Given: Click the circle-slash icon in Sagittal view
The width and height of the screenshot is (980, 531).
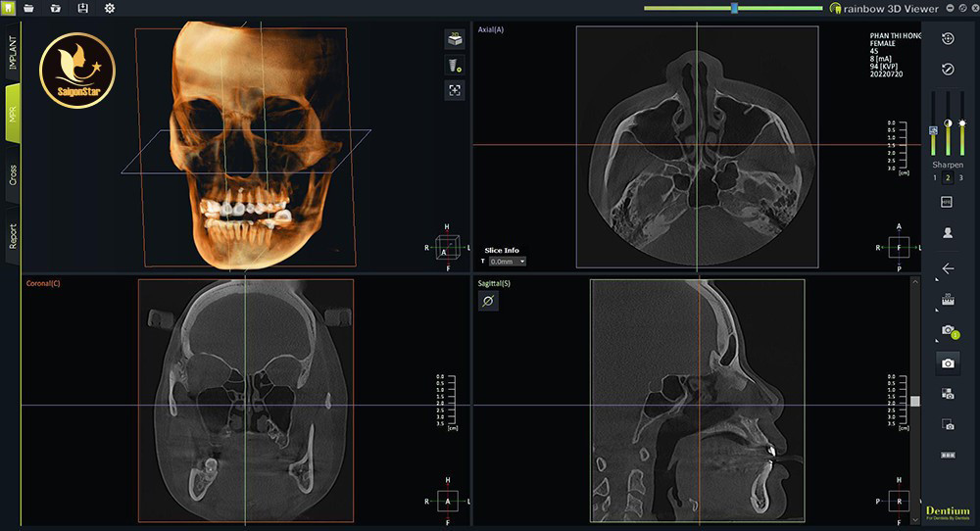Looking at the screenshot, I should [x=488, y=302].
